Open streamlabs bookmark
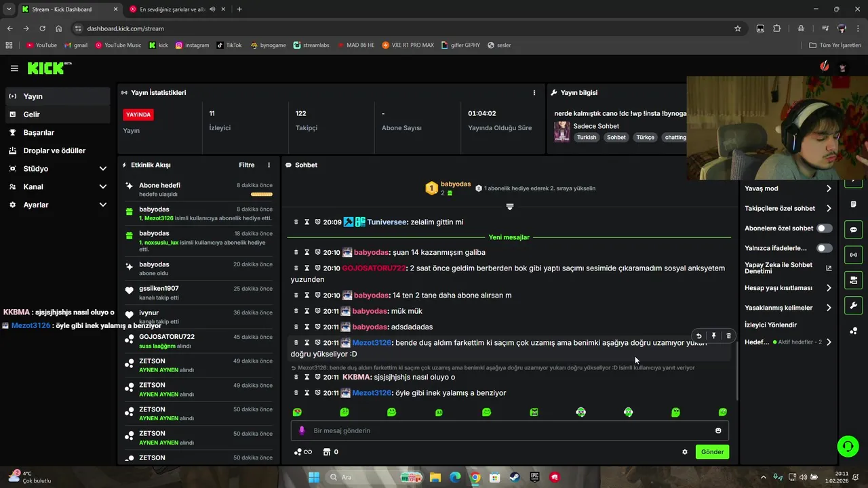 pyautogui.click(x=311, y=45)
